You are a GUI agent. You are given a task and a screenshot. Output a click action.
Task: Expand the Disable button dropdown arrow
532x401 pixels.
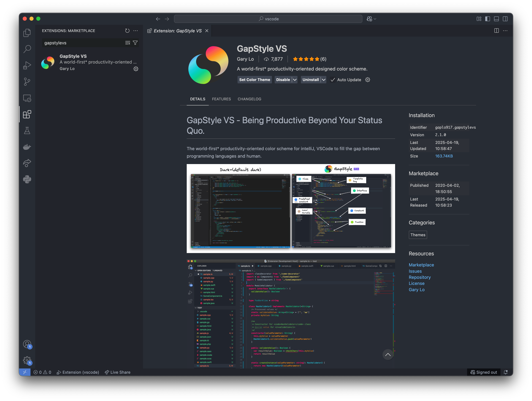coord(295,80)
